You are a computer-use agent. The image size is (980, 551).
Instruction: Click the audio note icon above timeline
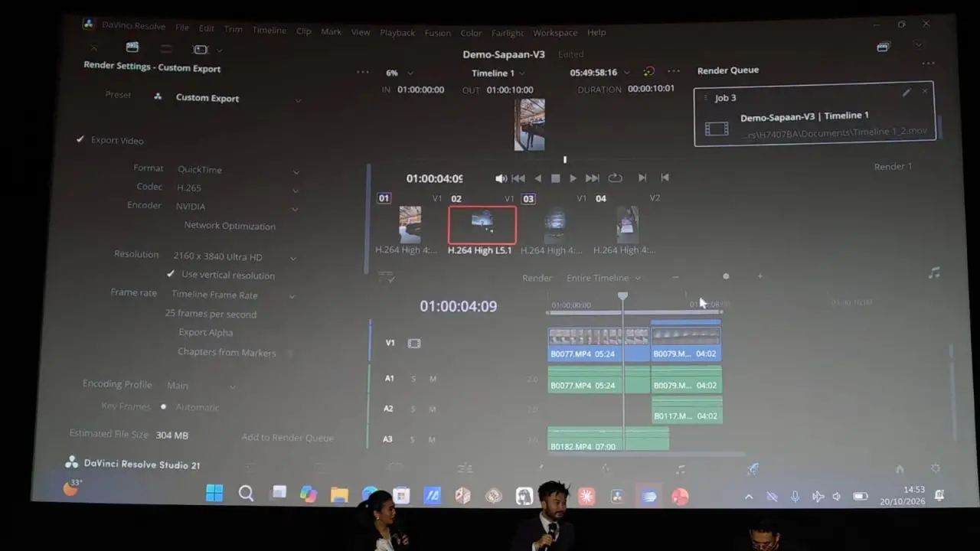[934, 273]
